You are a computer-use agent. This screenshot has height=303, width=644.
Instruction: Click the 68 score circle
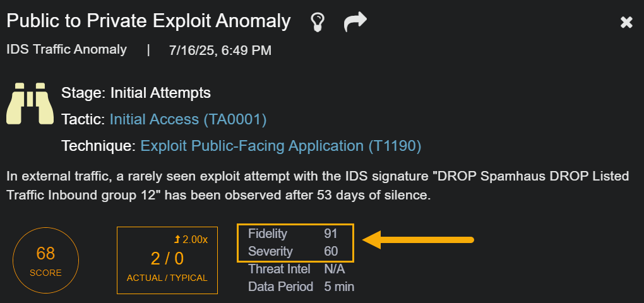coord(46,259)
